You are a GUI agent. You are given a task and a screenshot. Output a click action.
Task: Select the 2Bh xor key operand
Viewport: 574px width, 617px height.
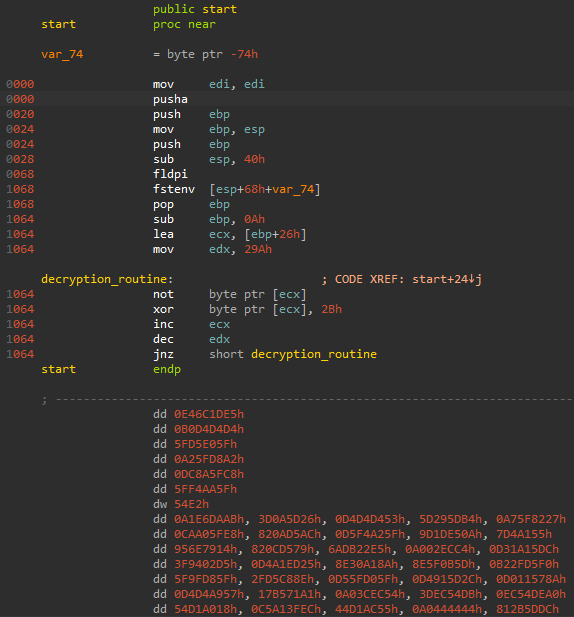point(331,309)
